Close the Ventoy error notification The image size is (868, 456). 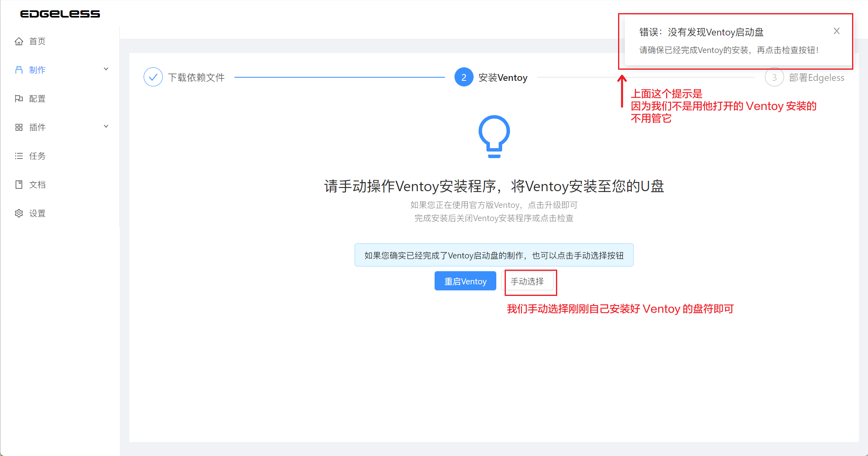tap(837, 31)
